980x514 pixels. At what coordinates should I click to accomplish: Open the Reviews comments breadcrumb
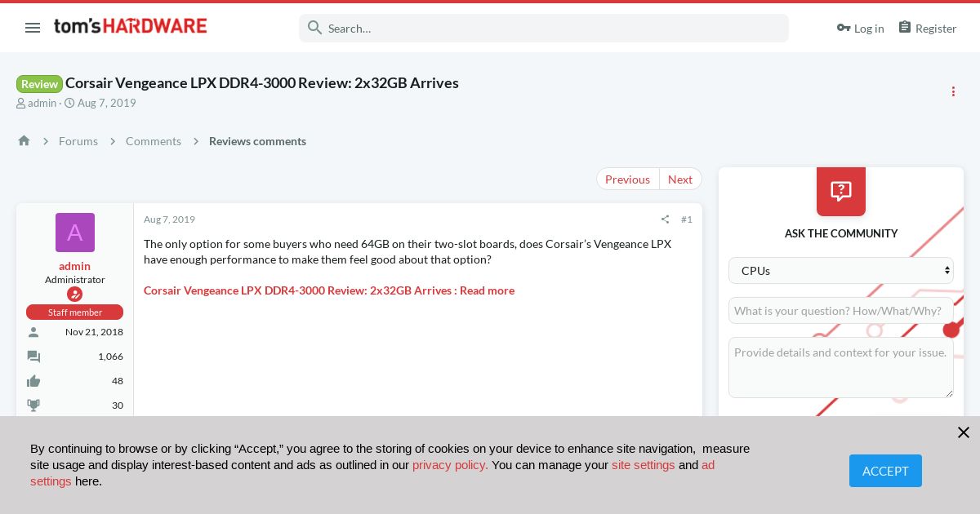tap(257, 141)
